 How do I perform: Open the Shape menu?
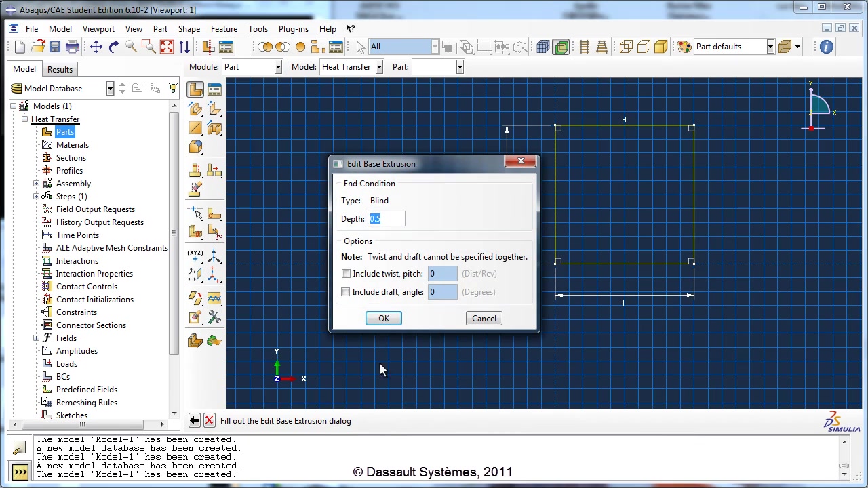(x=189, y=29)
